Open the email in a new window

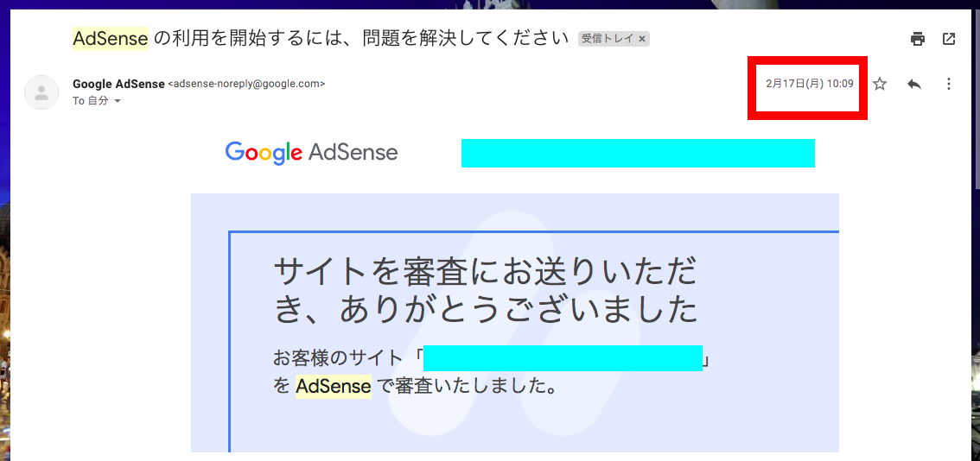(x=948, y=39)
